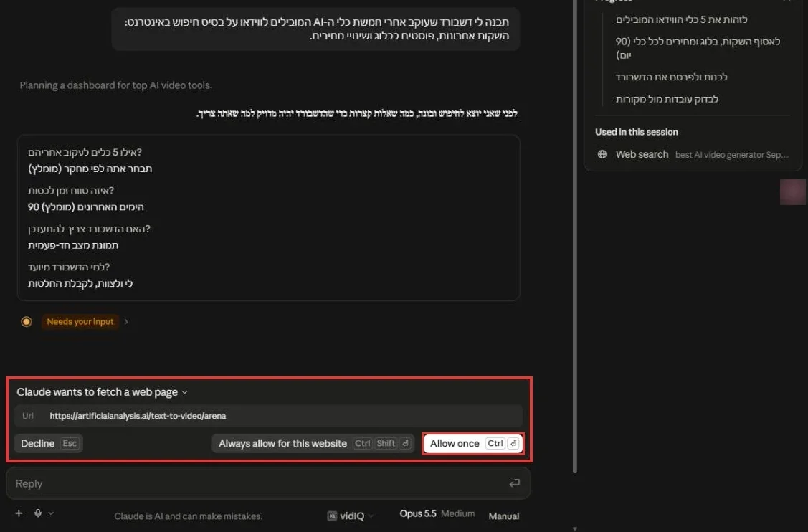Click the Web search session entry
The height and width of the screenshot is (532, 808).
click(693, 154)
